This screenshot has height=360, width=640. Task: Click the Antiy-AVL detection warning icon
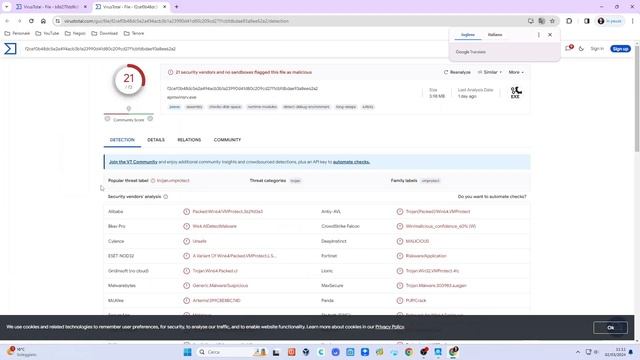coord(400,211)
